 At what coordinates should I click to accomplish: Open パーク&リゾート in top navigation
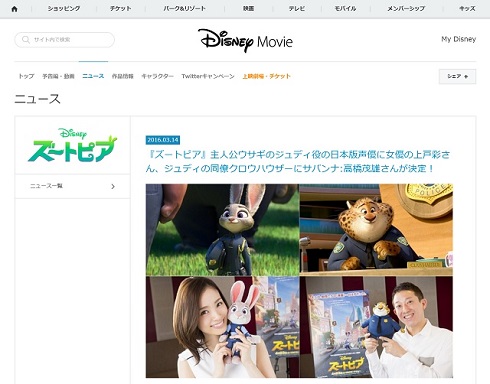click(184, 9)
